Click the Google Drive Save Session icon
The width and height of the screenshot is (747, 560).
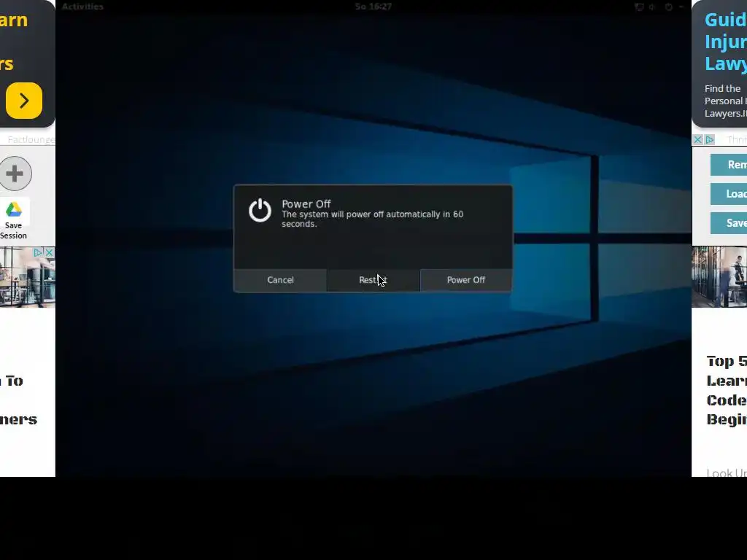14,209
